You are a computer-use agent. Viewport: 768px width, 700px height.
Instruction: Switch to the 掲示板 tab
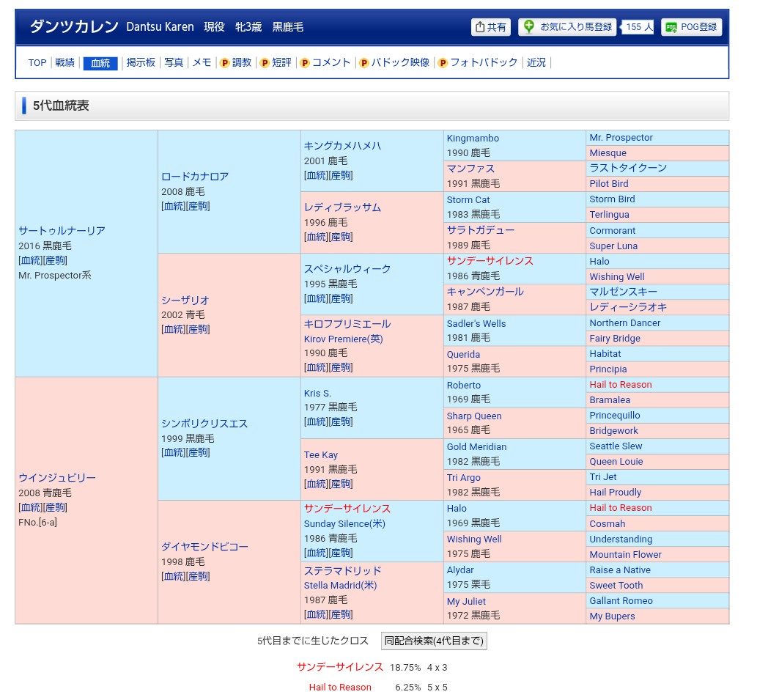141,63
